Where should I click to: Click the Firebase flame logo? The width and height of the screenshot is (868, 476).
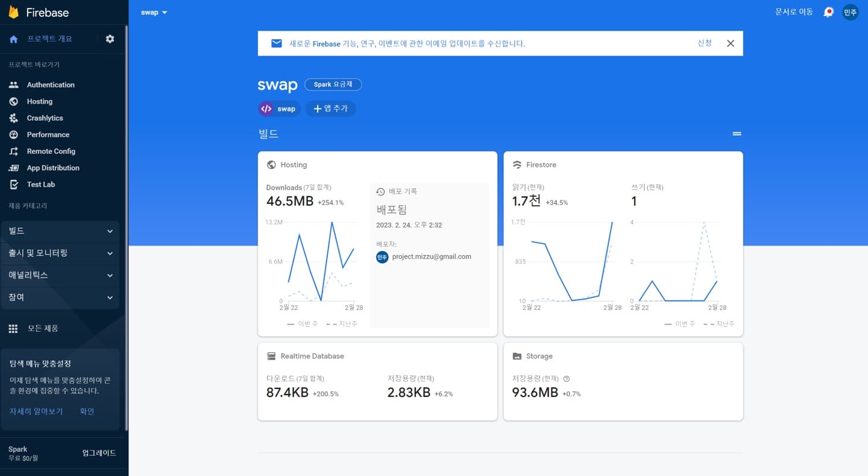[x=13, y=12]
